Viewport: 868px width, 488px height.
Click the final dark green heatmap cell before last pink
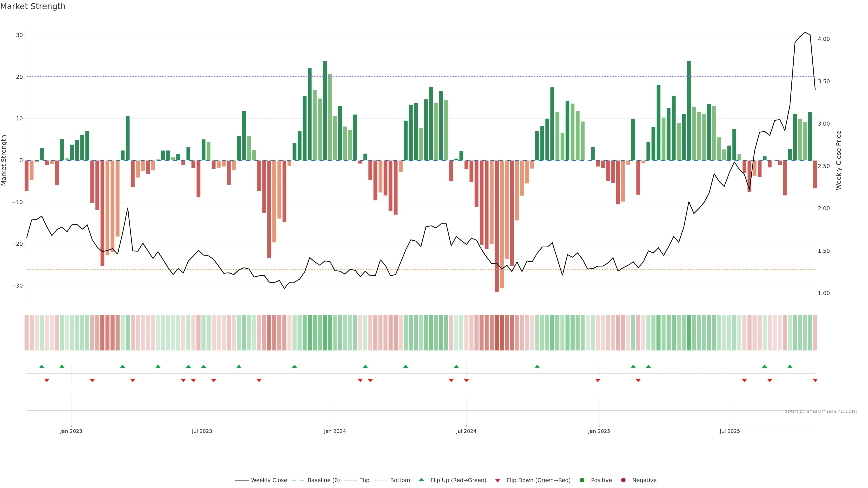pos(810,333)
